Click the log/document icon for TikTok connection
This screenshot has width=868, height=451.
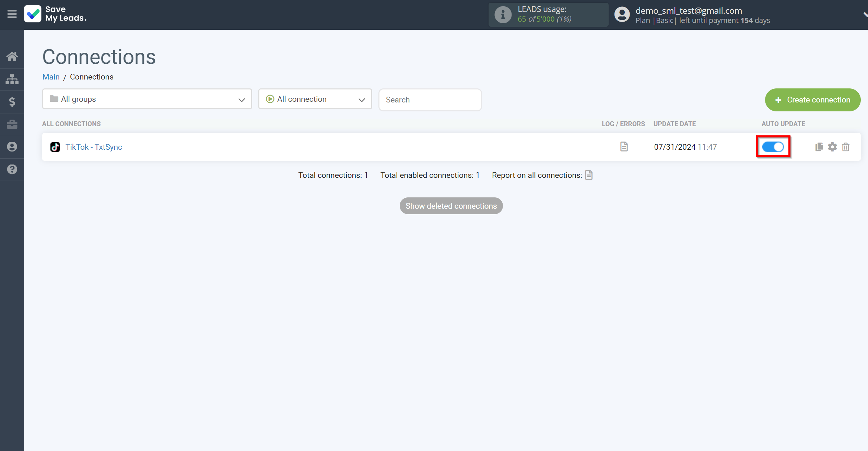point(624,146)
